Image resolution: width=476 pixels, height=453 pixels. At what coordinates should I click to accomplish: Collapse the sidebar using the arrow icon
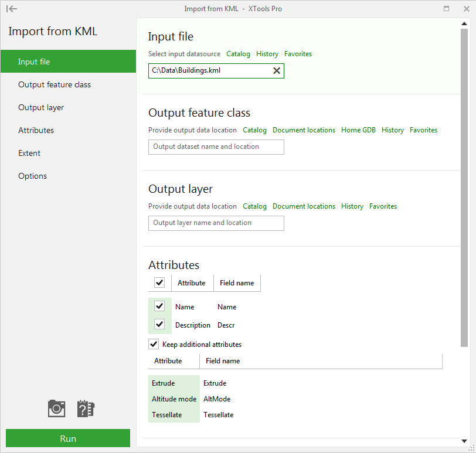tap(12, 8)
